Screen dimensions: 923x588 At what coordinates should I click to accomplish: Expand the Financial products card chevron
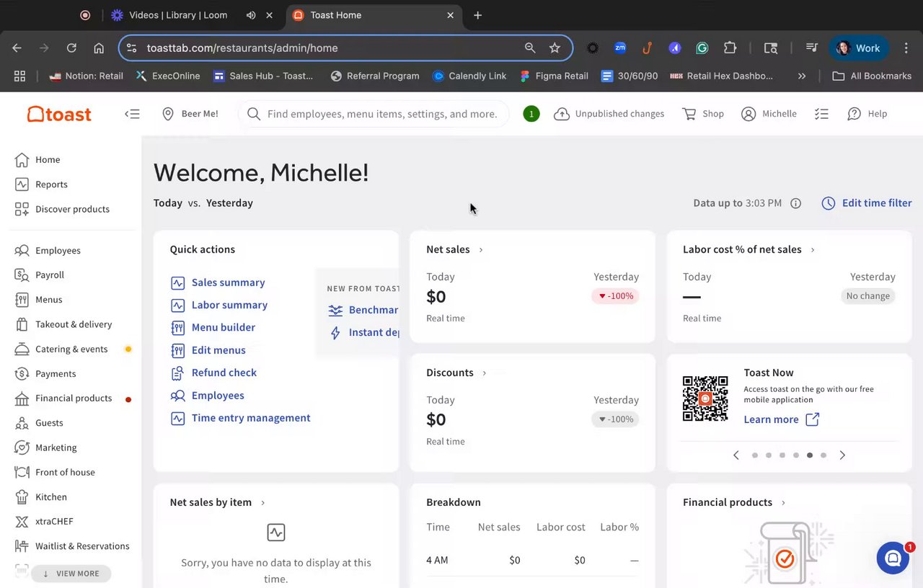pyautogui.click(x=783, y=503)
